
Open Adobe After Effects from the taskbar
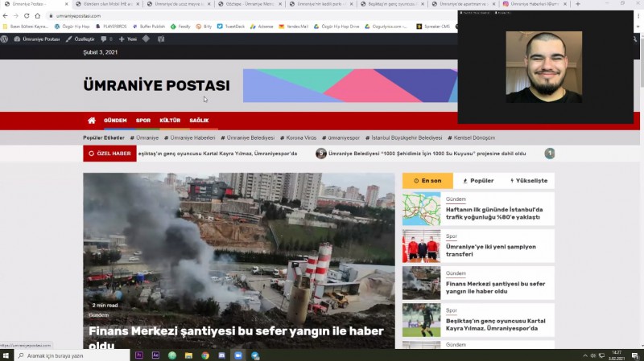pos(155,355)
